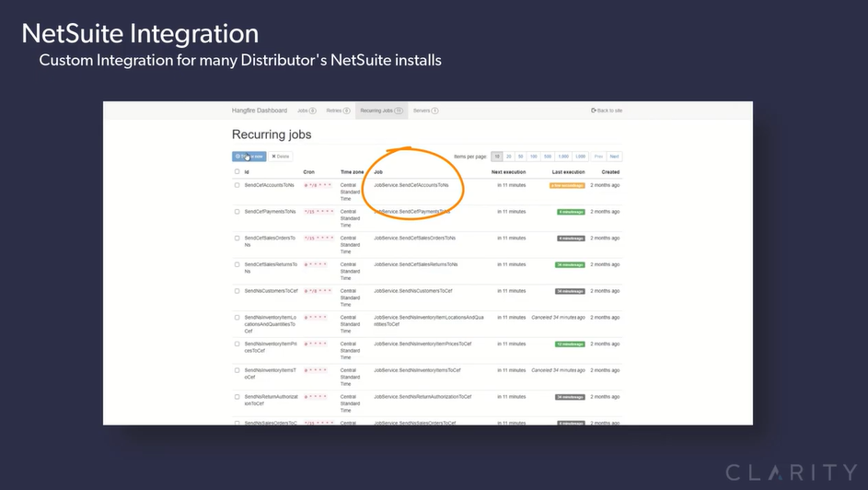
Task: Set items per page to 20
Action: pos(509,157)
